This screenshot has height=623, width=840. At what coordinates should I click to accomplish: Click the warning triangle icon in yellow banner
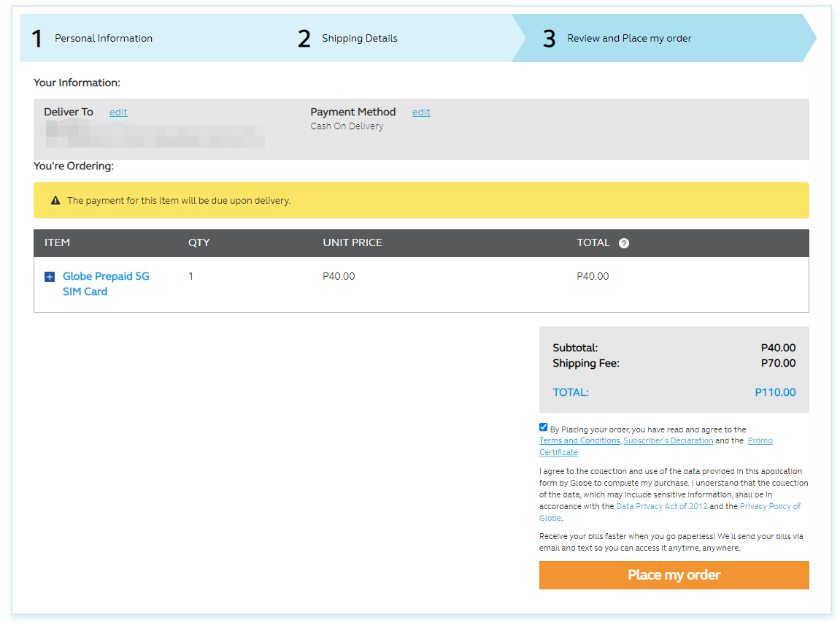(x=55, y=201)
